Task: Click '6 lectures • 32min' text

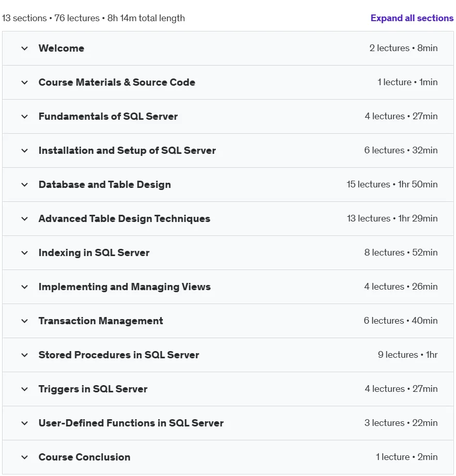Action: 401,150
